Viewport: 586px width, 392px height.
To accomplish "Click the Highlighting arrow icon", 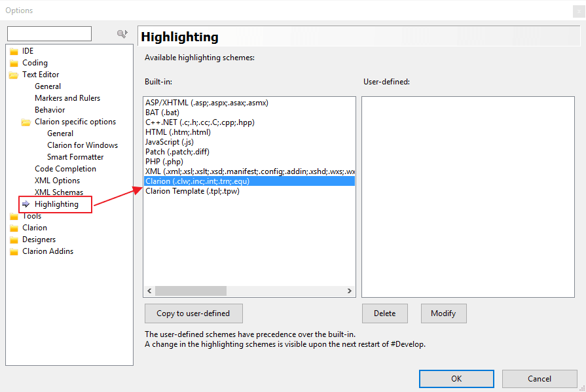I will coord(26,204).
